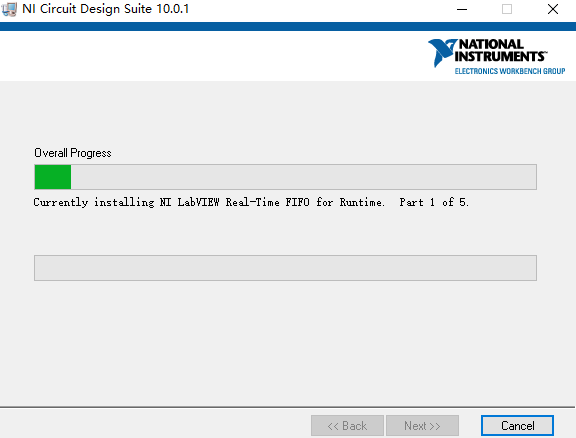Screen dimensions: 576x438
Task: Click the white header area beside logo
Action: pos(213,56)
